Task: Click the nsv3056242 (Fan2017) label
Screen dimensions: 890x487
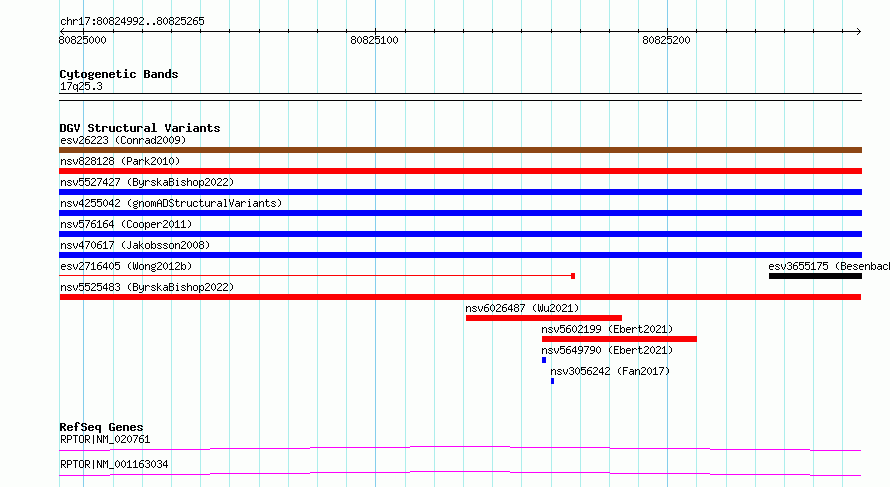Action: pos(610,371)
